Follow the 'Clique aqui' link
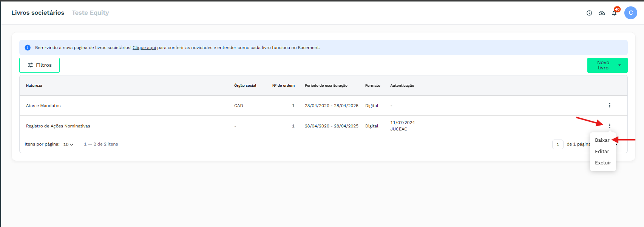 pos(144,48)
